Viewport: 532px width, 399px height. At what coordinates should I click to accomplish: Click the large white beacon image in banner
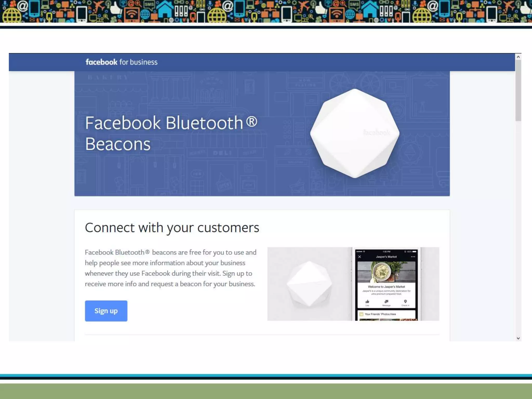pos(355,133)
